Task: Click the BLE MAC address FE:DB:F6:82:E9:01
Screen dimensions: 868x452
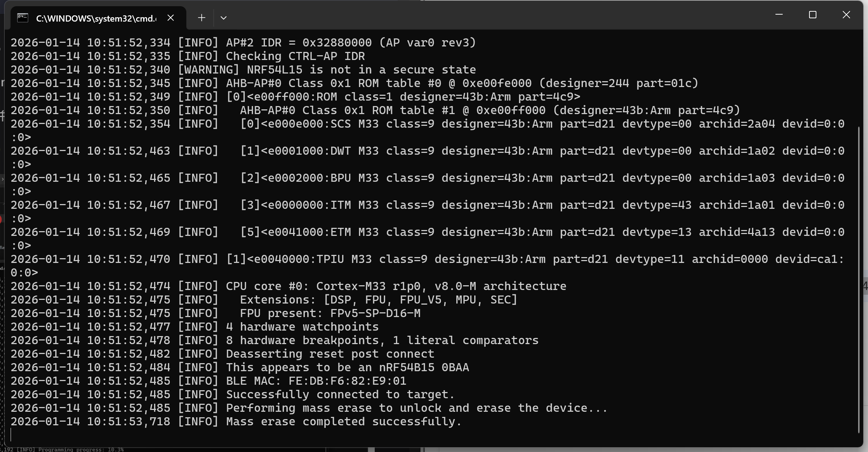Action: (x=347, y=381)
